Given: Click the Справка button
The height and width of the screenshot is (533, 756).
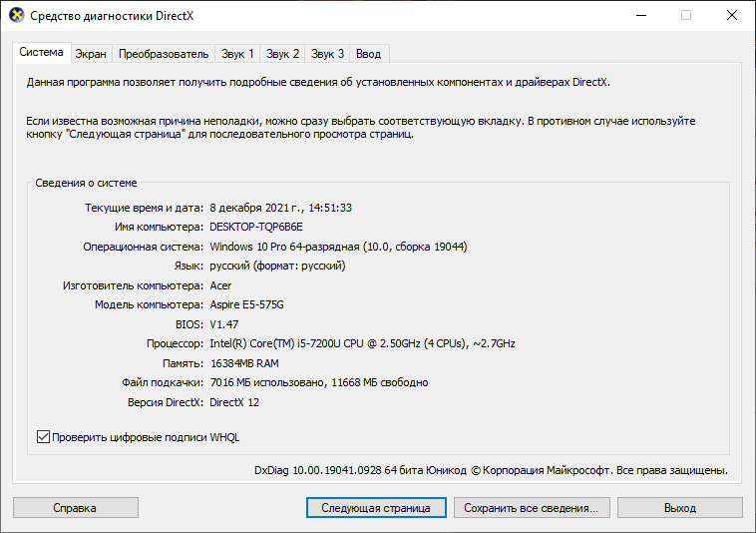Looking at the screenshot, I should point(75,508).
